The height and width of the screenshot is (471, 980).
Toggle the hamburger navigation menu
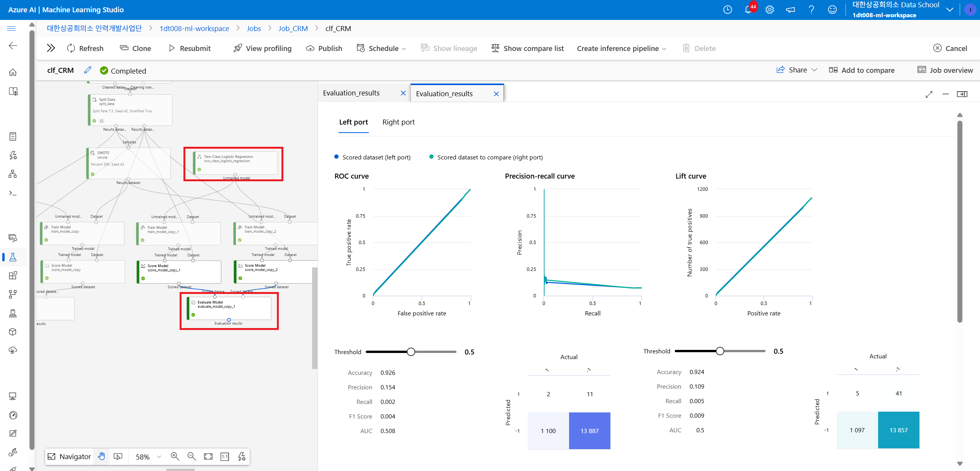click(11, 28)
